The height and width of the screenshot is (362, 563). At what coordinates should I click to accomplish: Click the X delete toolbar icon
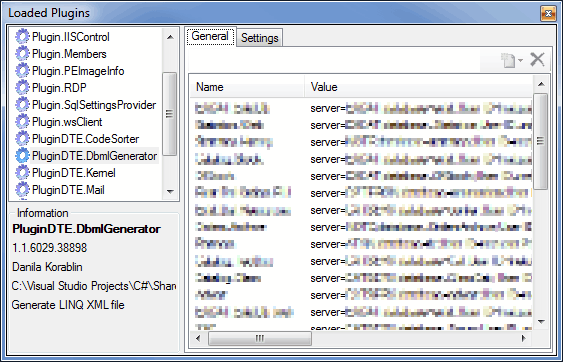coord(537,60)
